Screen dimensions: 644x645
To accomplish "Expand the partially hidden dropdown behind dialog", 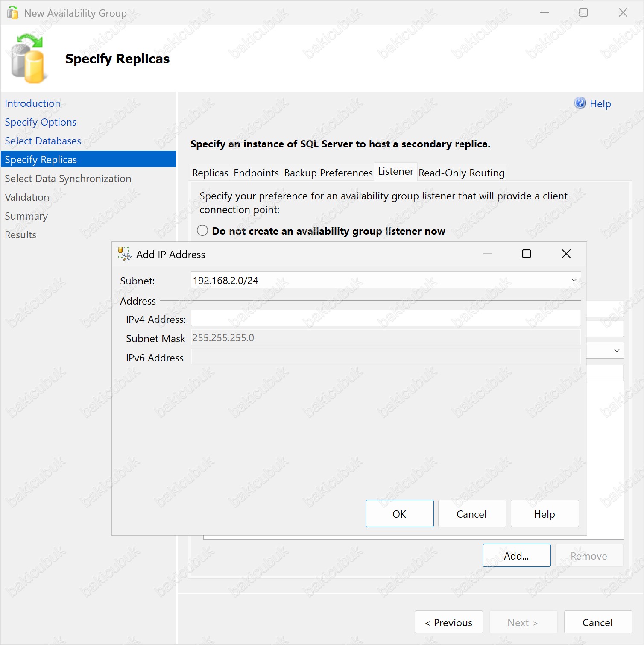I will [616, 351].
